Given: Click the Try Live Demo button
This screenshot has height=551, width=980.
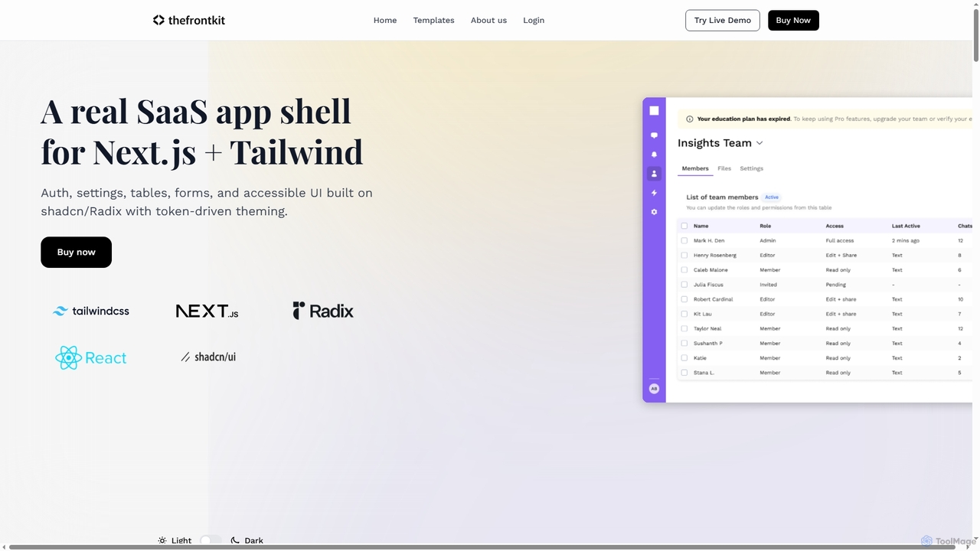Looking at the screenshot, I should (x=723, y=20).
